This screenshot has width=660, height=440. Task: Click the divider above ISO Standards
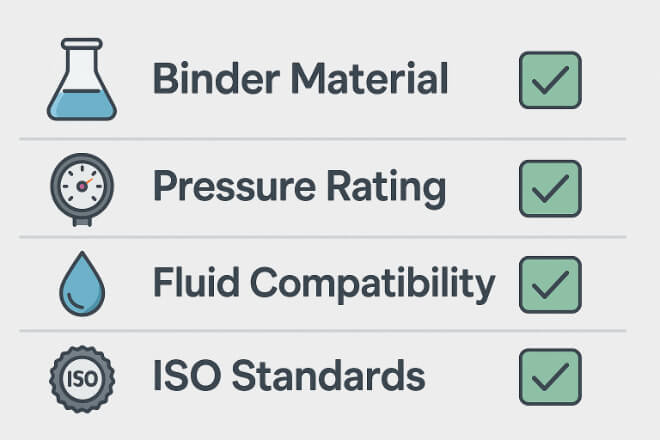pyautogui.click(x=323, y=331)
